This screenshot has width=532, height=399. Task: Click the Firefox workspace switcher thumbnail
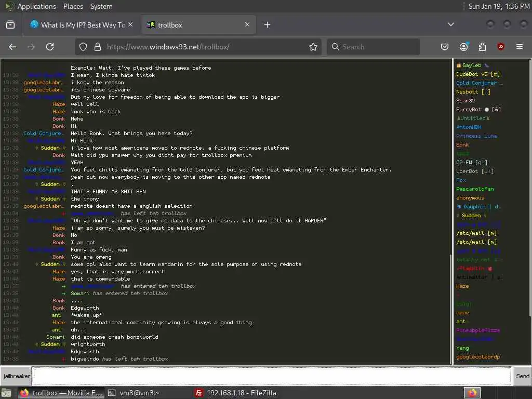[x=472, y=393]
